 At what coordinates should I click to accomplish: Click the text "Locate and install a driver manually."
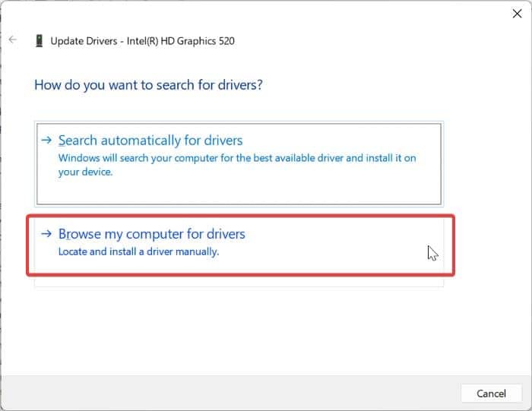(x=139, y=251)
